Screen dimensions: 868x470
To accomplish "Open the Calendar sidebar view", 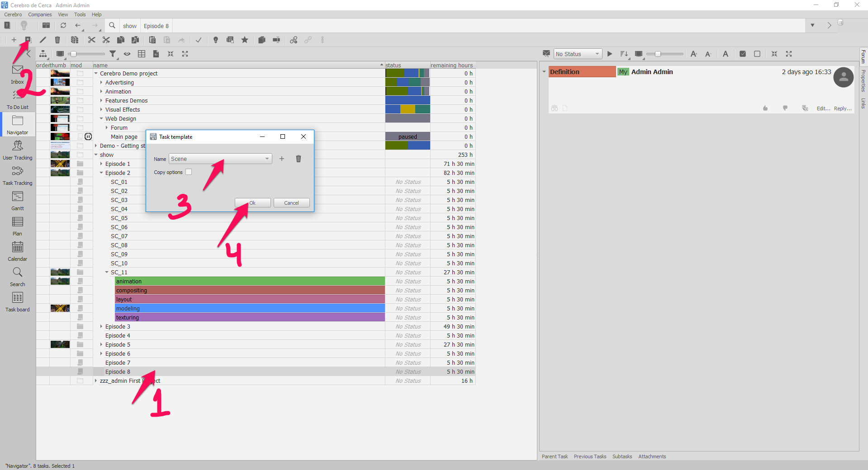I will pyautogui.click(x=18, y=251).
